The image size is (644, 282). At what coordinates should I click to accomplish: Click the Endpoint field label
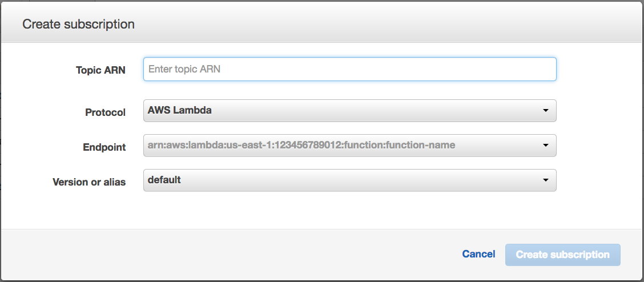coord(104,147)
